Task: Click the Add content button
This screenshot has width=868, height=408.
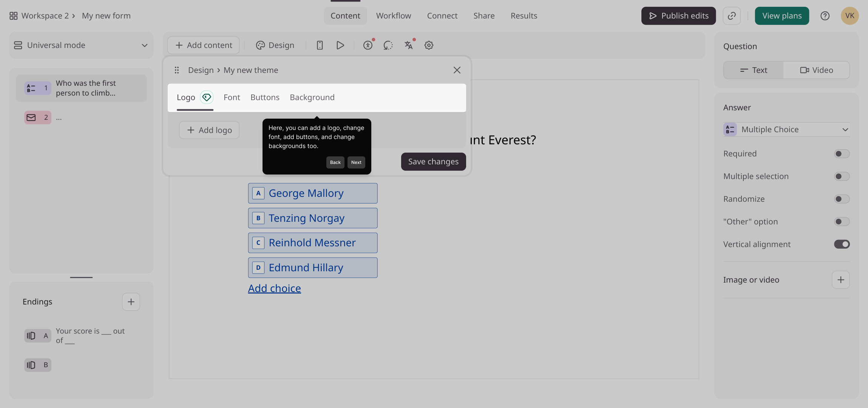Action: pyautogui.click(x=204, y=45)
